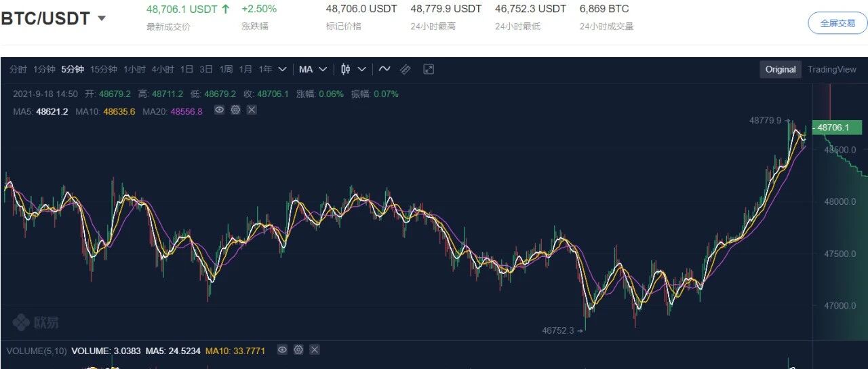Open MA indicator settings gear

(235, 109)
